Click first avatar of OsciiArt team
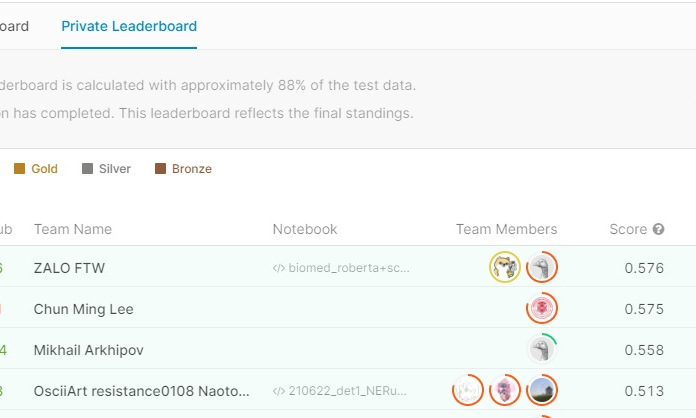The height and width of the screenshot is (418, 696). pyautogui.click(x=468, y=390)
